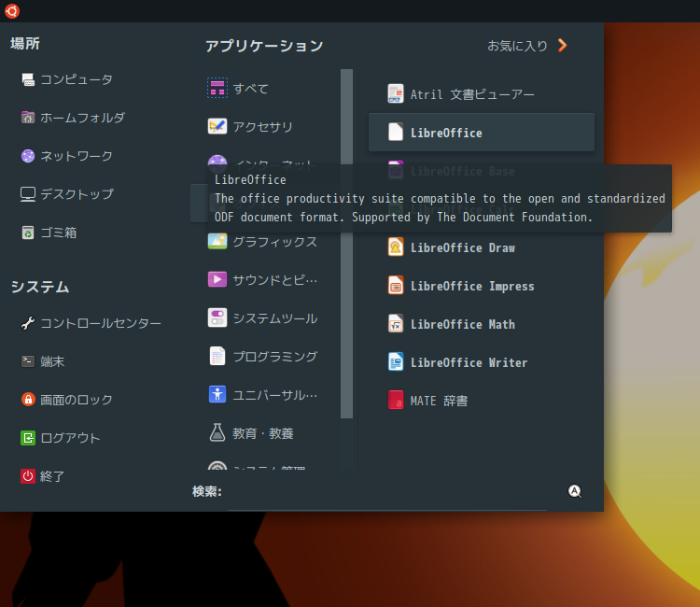Screen dimensions: 700x607
Task: Click LibreOffice Math entry text
Action: pos(463,324)
